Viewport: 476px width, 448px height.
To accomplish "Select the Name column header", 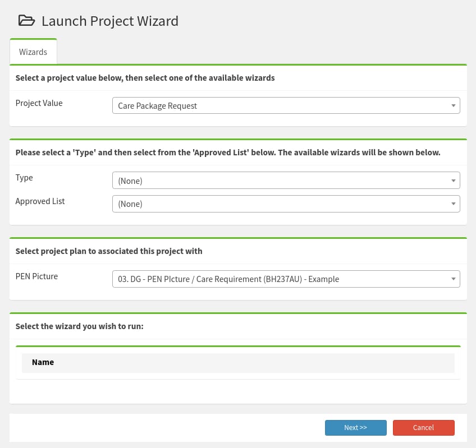I will (43, 362).
